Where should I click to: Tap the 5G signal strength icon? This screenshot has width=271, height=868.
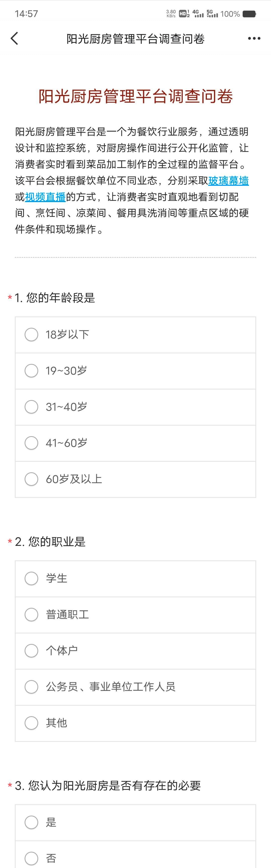point(212,14)
